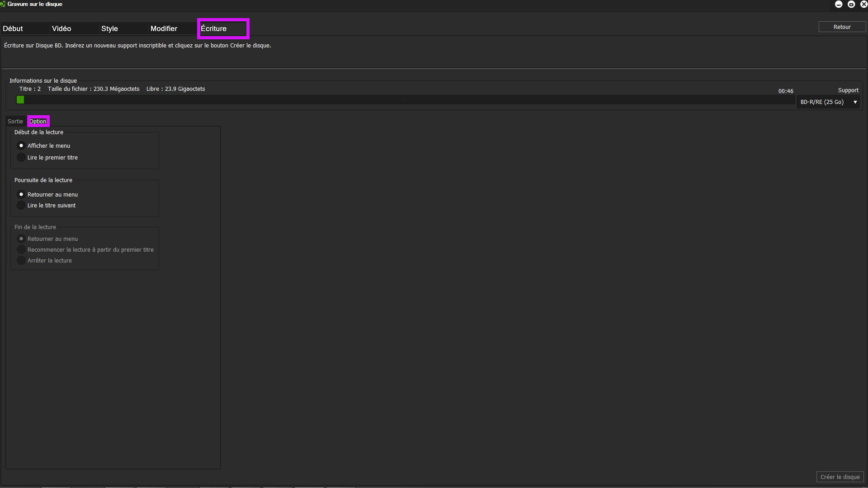Open the Début tab
This screenshot has height=488, width=868.
[13, 28]
